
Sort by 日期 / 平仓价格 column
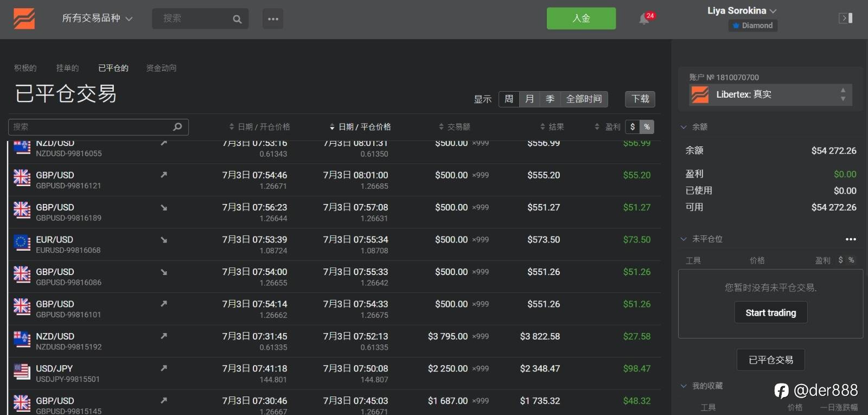(360, 127)
